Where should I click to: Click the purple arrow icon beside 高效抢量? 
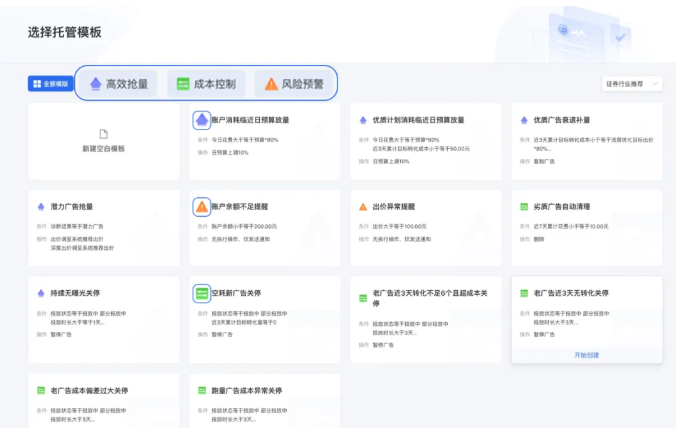[x=95, y=84]
